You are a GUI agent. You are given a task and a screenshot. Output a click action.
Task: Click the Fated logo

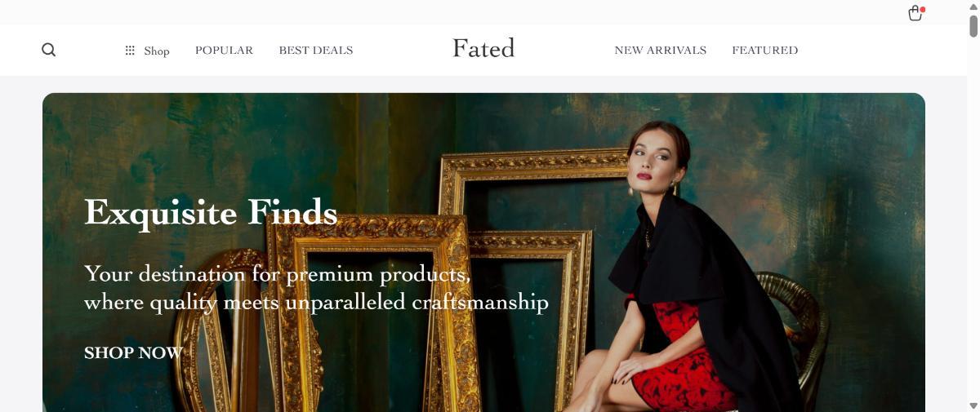tap(483, 49)
